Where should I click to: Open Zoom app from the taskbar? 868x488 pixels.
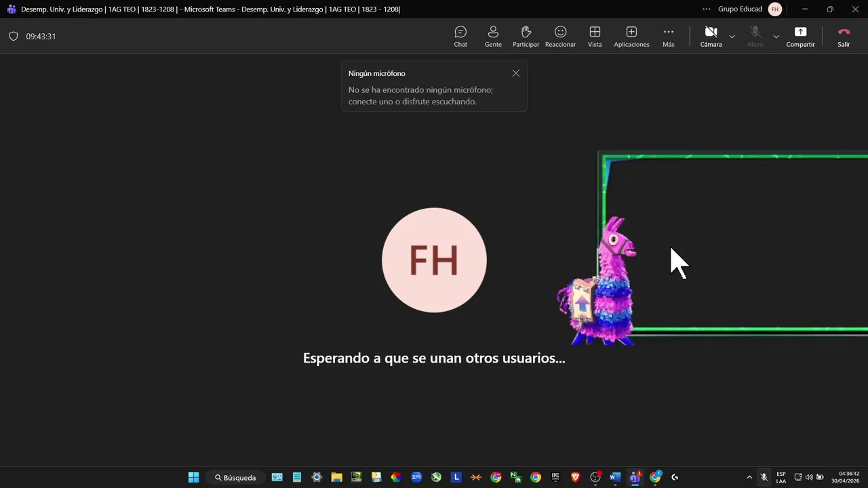(x=416, y=477)
